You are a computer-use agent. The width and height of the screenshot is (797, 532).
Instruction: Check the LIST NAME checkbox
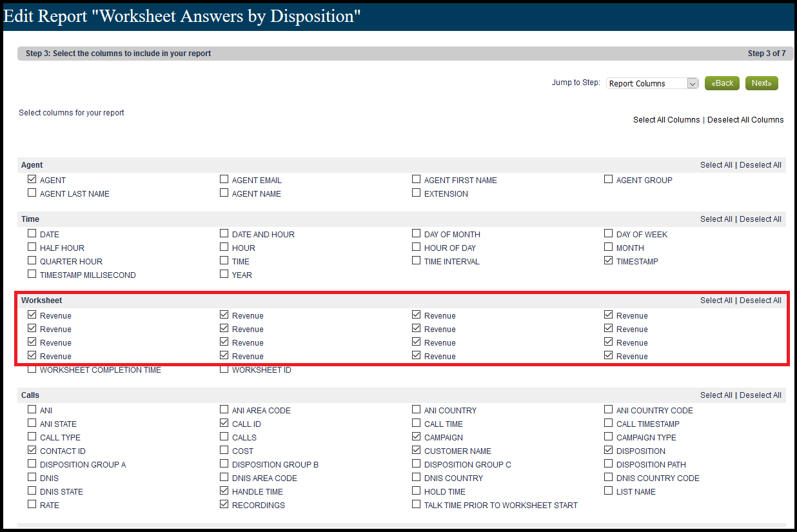tap(609, 491)
